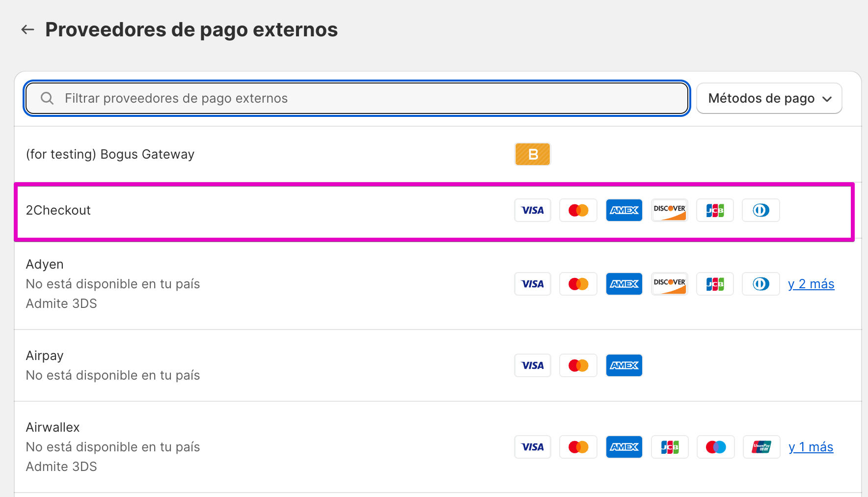
Task: Open the Airwallex provider entry
Action: tap(53, 427)
